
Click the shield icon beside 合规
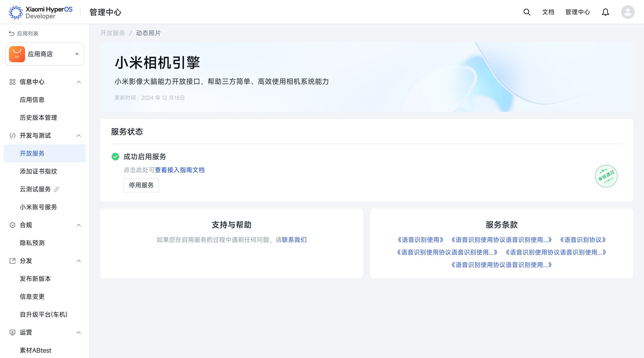[x=13, y=225]
